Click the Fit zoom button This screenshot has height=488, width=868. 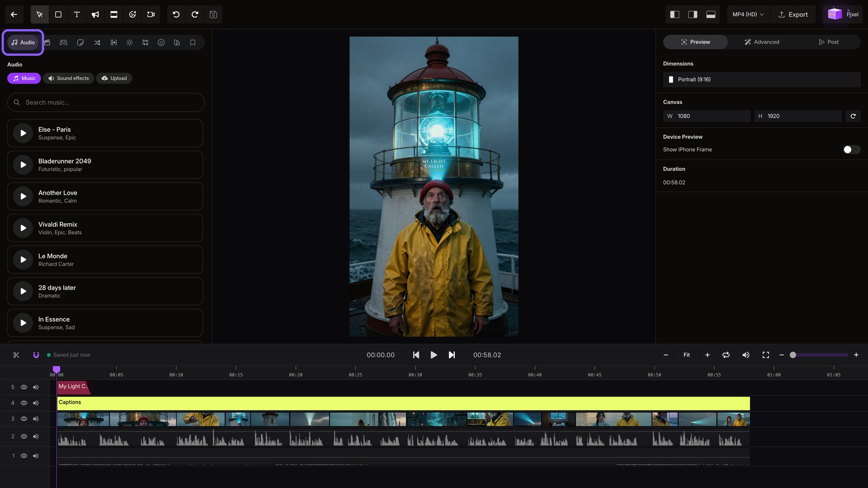click(x=686, y=355)
